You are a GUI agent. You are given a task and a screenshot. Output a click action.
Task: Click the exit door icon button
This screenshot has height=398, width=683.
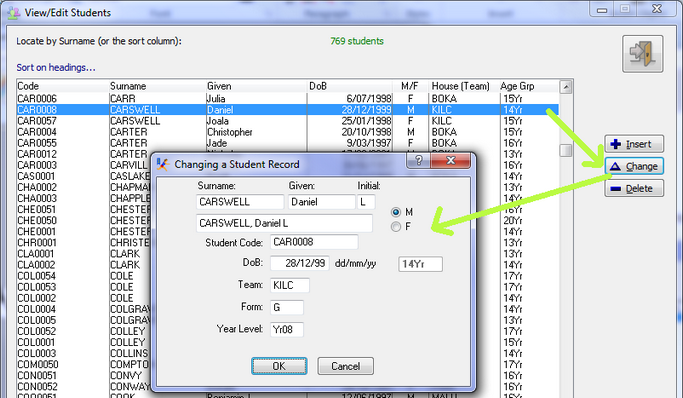pyautogui.click(x=642, y=54)
